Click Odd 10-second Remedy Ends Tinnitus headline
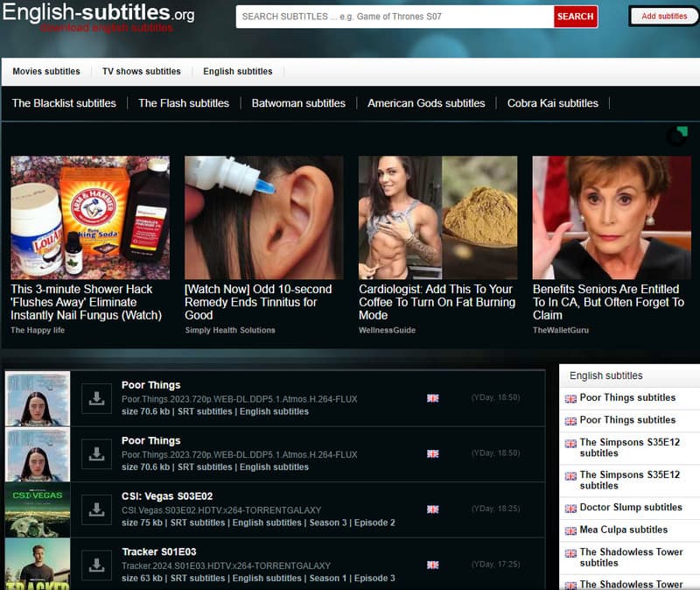The height and width of the screenshot is (590, 700). tap(258, 302)
